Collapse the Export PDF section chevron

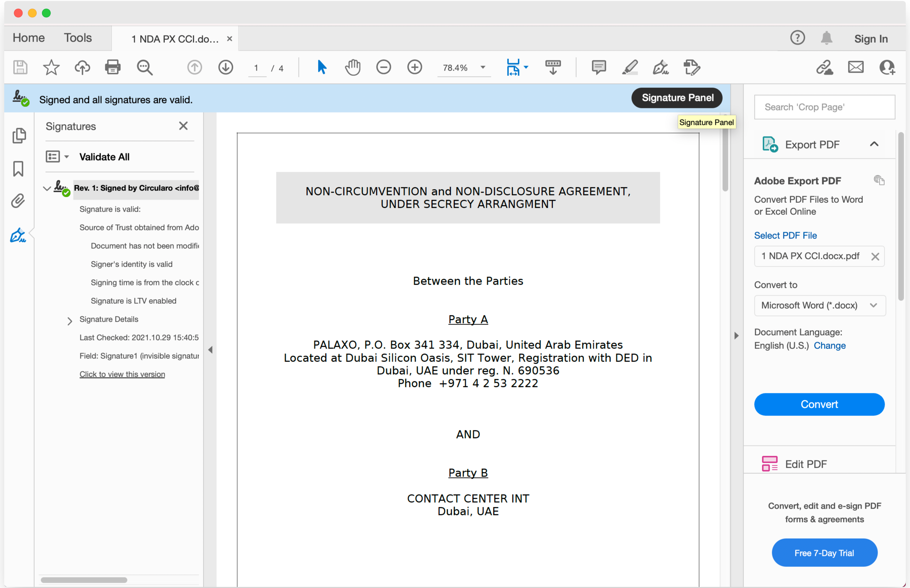click(x=874, y=144)
